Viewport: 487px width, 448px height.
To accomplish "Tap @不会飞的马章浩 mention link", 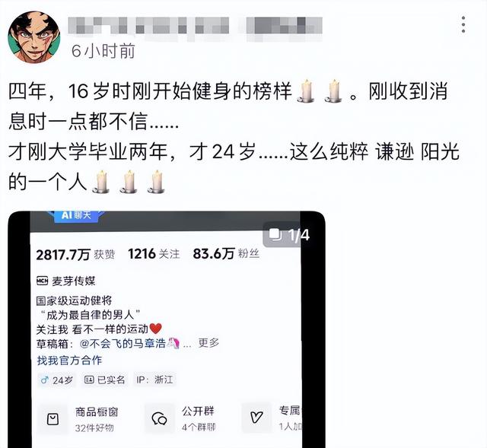I will [x=129, y=344].
